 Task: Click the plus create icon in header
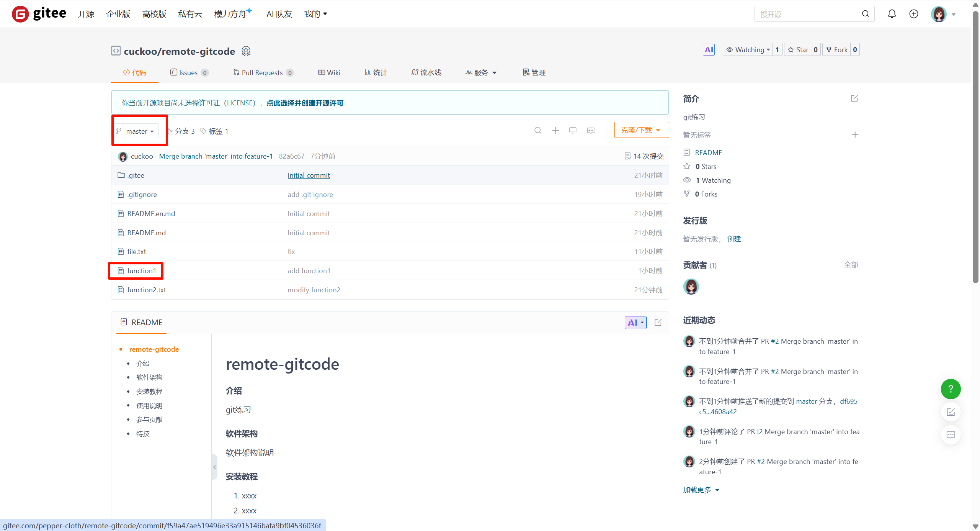point(913,14)
